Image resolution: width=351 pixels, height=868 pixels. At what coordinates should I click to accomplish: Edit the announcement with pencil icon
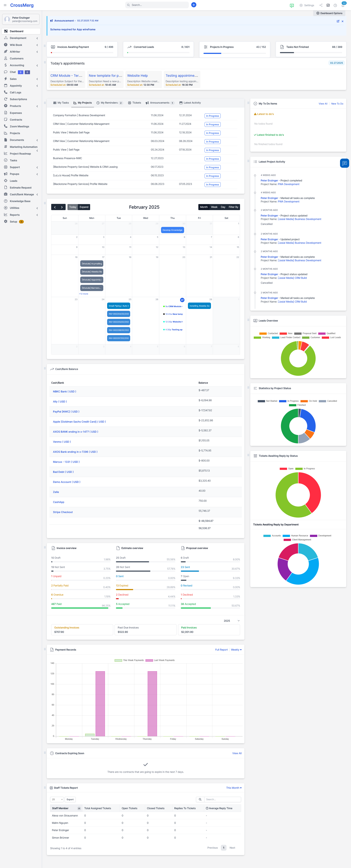point(338,21)
